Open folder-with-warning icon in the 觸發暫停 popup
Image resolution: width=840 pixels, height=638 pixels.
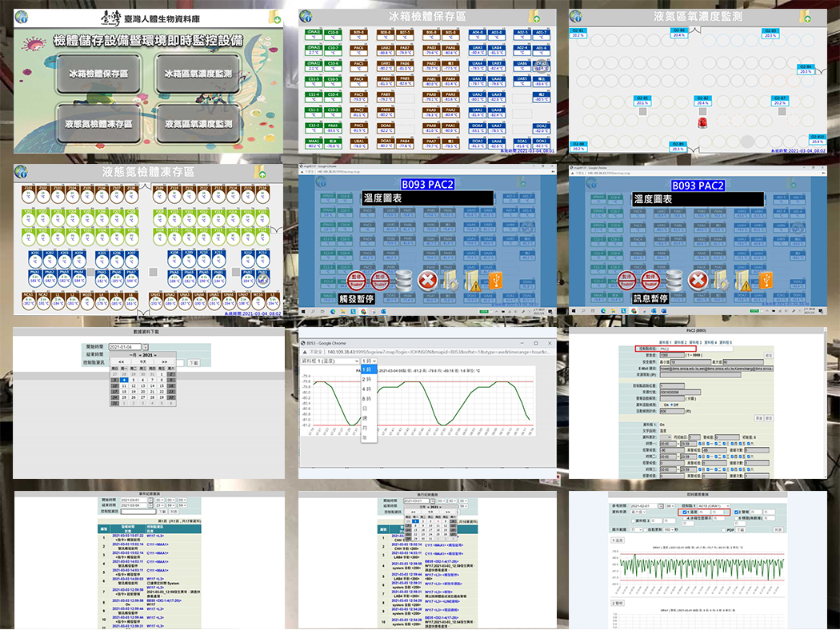click(473, 280)
